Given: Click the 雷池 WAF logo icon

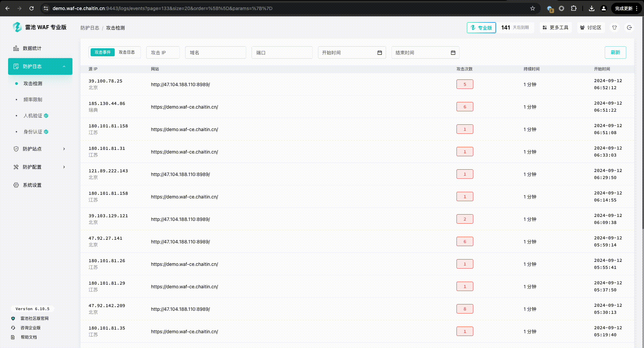Looking at the screenshot, I should pos(17,27).
